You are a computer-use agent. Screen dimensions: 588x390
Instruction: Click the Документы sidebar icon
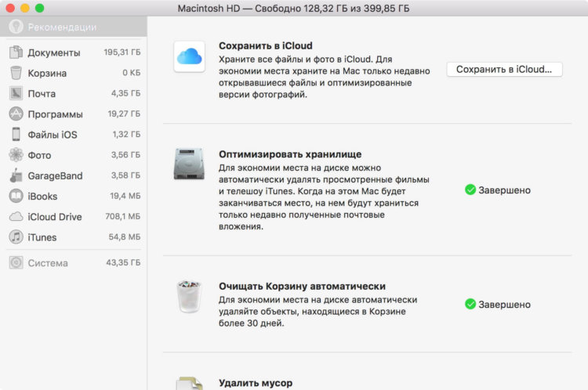16,52
